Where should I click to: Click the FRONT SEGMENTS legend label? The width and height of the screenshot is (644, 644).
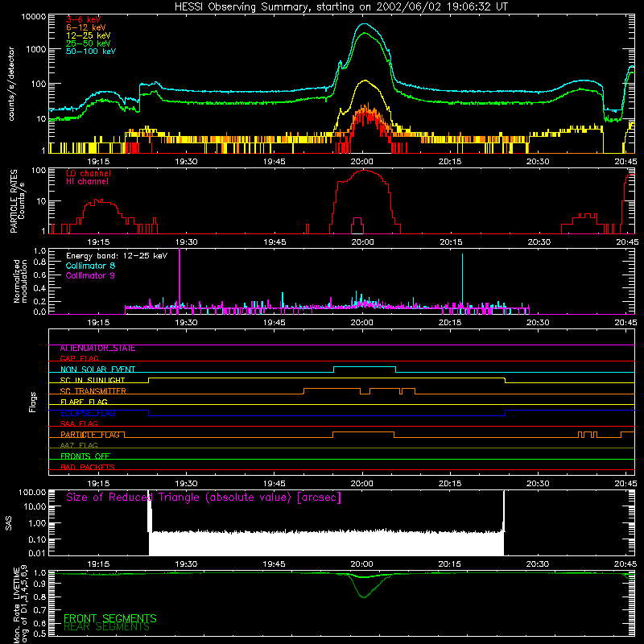pos(110,618)
